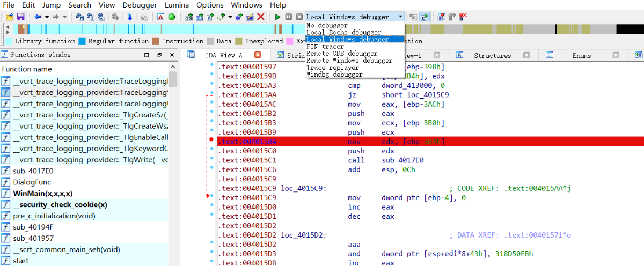Close the Functions window panel

(172, 55)
